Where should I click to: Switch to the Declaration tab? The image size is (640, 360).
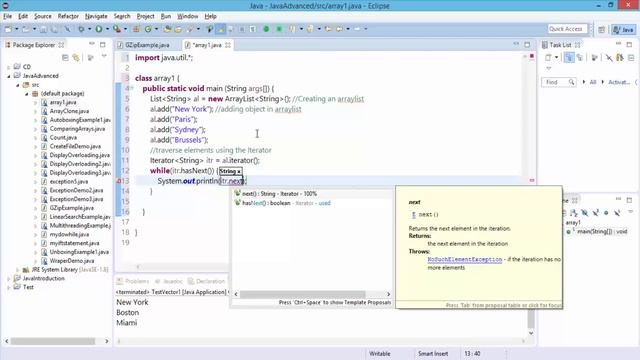pyautogui.click(x=206, y=281)
